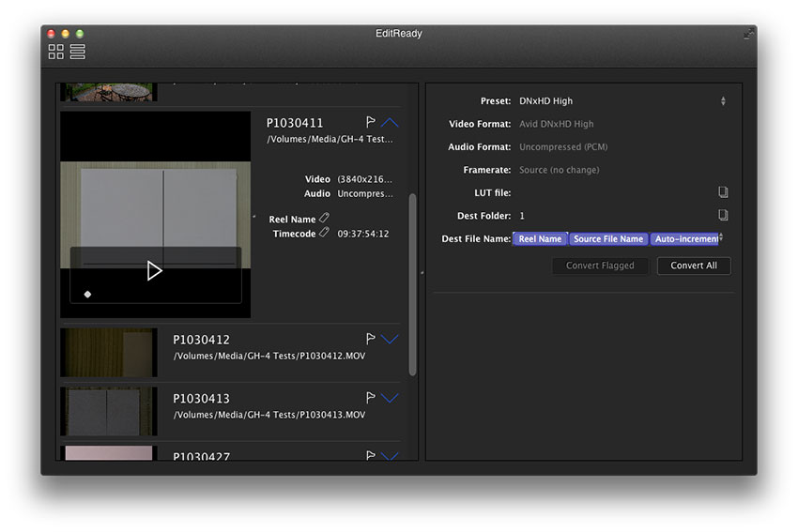Viewport: 798px width, 532px height.
Task: Enter fullscreen mode for EditReady window
Action: (x=748, y=34)
